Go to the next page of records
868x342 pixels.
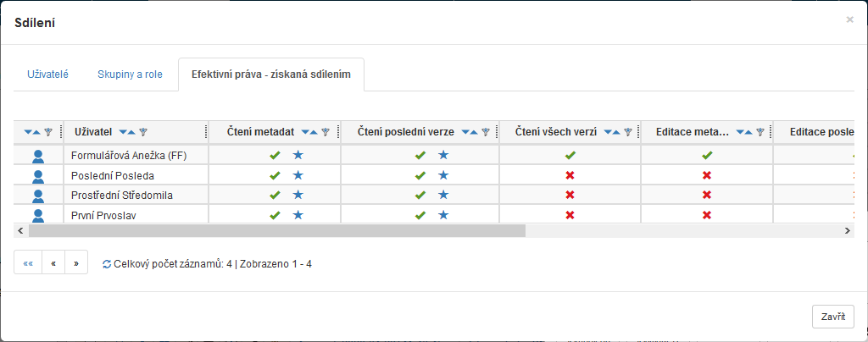point(76,263)
